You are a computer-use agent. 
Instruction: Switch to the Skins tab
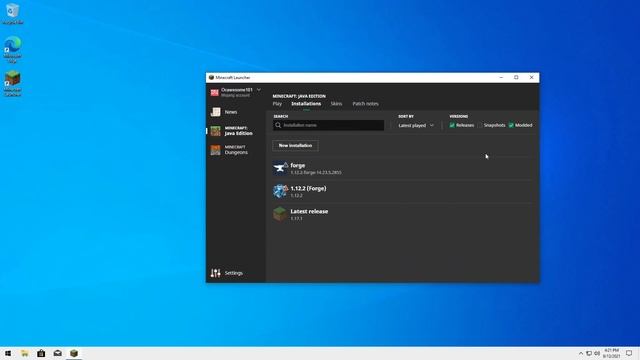point(336,104)
